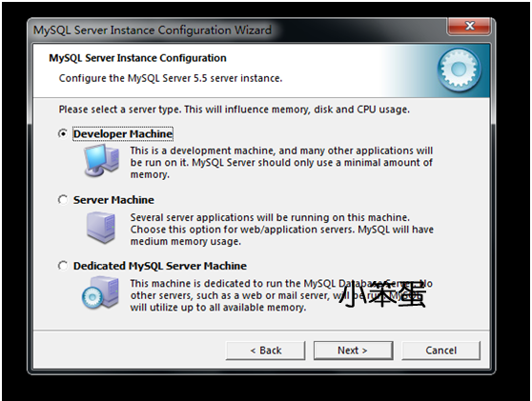Select the Server Machine radio button

coord(63,200)
